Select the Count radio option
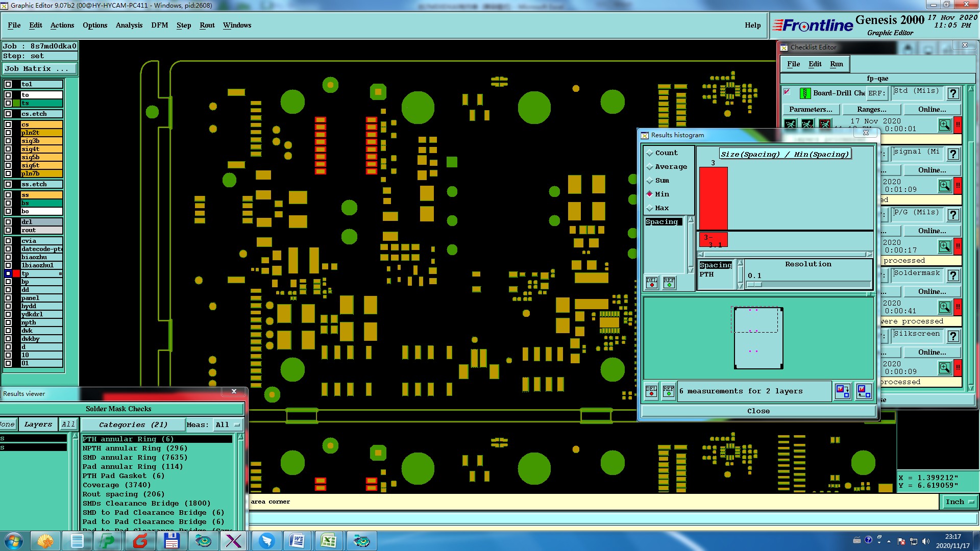Viewport: 980px width, 551px height. coord(650,153)
